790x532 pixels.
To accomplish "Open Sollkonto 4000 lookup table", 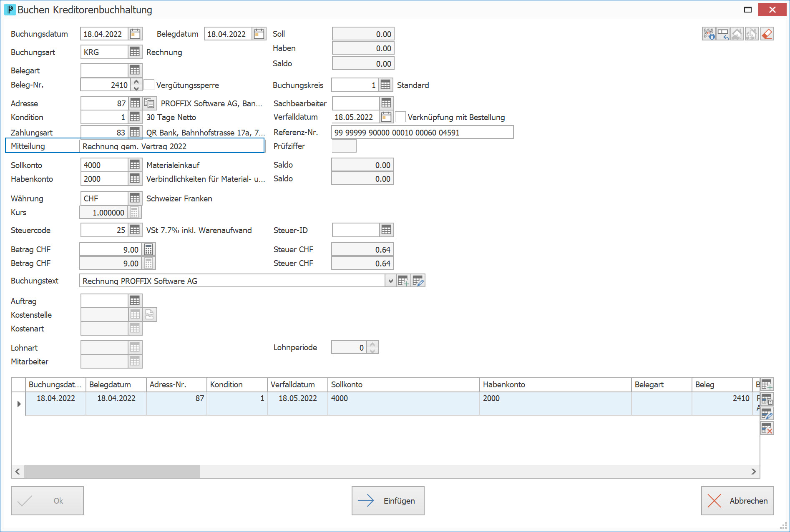I will pos(135,165).
